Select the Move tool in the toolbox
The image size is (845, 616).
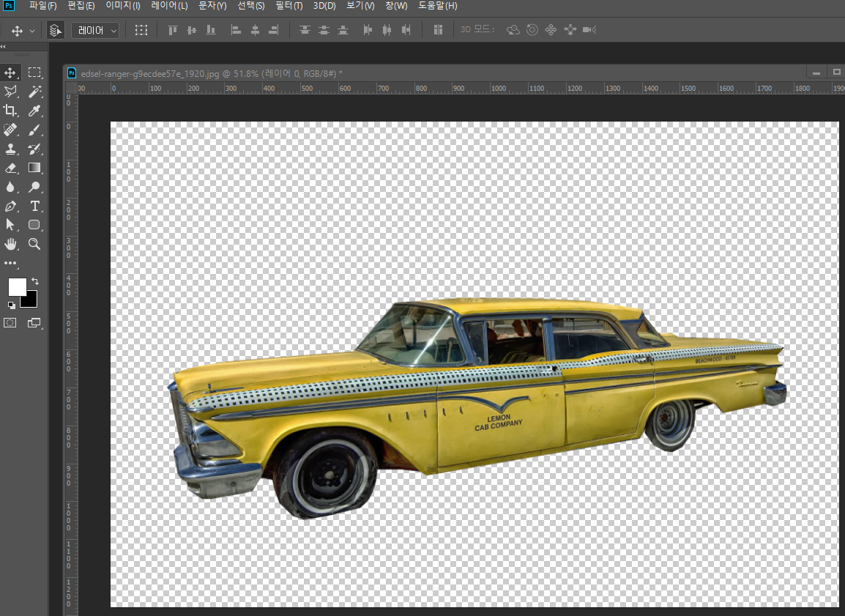pyautogui.click(x=10, y=73)
